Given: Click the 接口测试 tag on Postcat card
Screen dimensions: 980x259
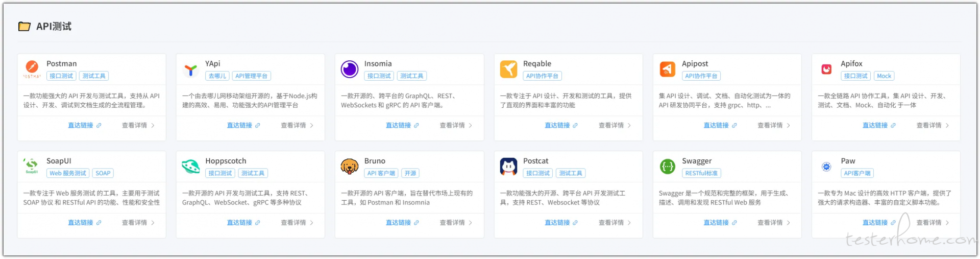Looking at the screenshot, I should point(538,173).
